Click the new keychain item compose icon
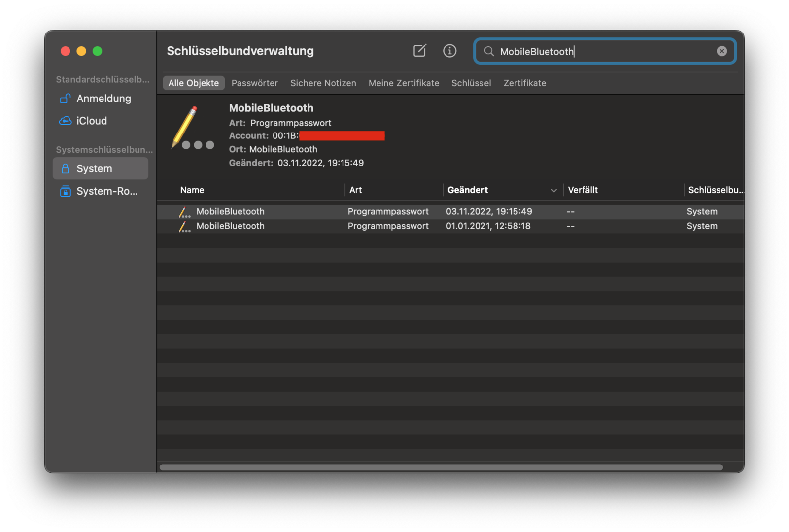Viewport: 789px width, 532px height. (x=419, y=51)
